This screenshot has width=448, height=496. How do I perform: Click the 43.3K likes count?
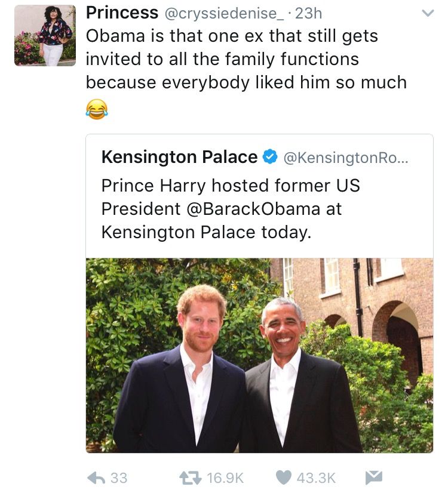coord(316,478)
